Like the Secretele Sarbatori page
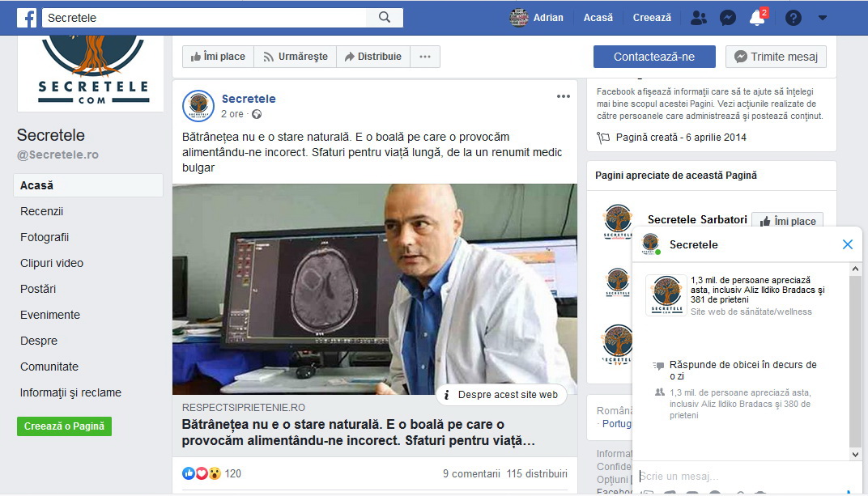The width and height of the screenshot is (868, 496). (788, 221)
